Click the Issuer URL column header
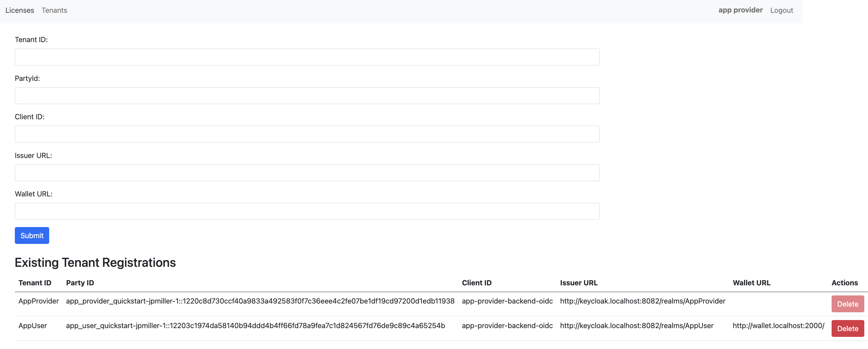The image size is (868, 349). coord(579,283)
